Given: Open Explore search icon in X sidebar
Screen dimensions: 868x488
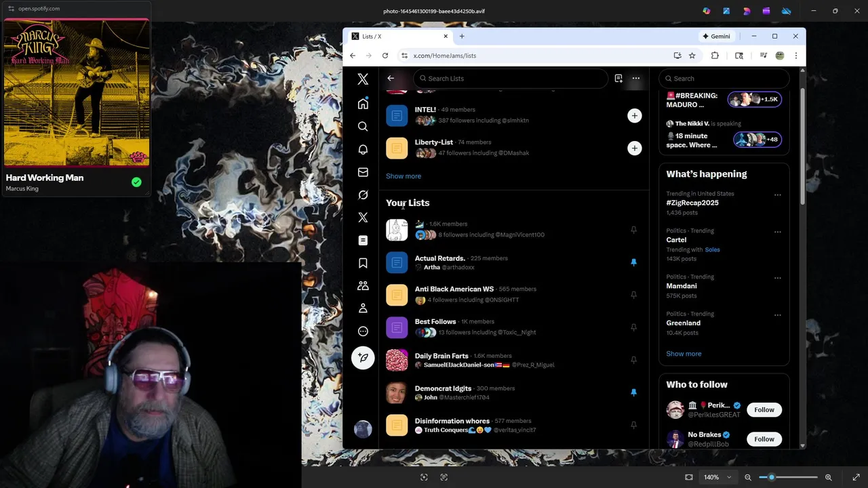Looking at the screenshot, I should (363, 127).
